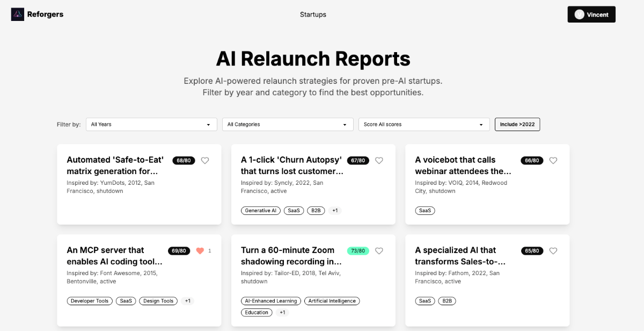Open the All Years dropdown

(x=150, y=124)
